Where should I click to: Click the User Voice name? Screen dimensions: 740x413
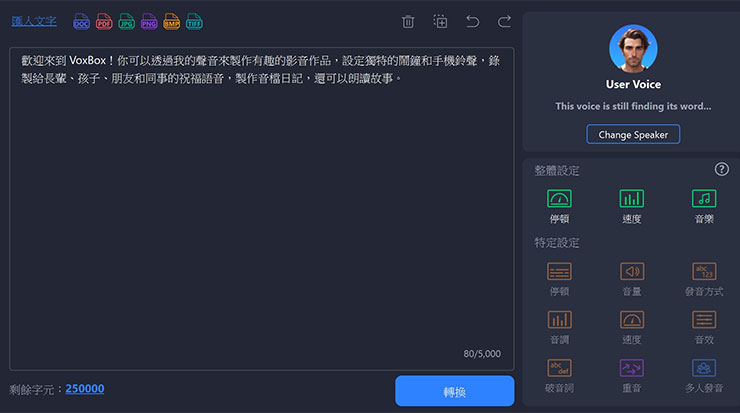(x=633, y=84)
